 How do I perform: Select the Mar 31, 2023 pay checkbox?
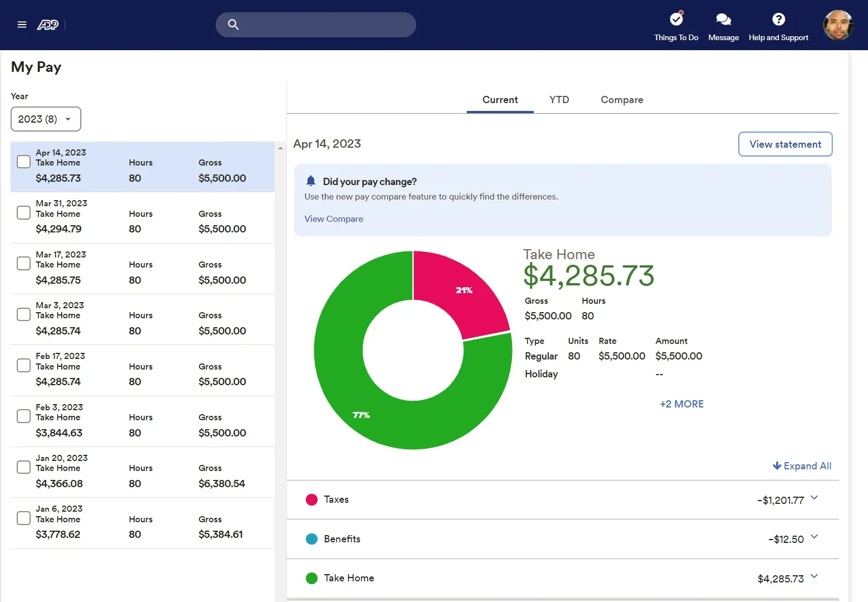23,213
